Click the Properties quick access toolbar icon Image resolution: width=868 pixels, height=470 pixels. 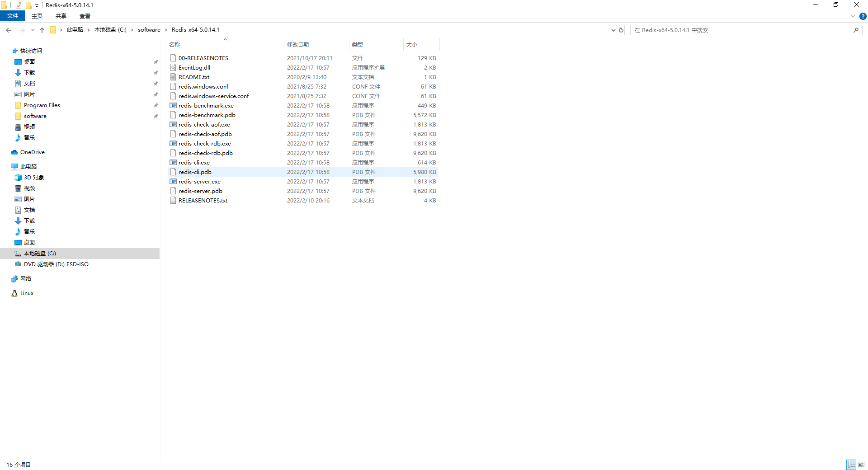click(x=19, y=5)
